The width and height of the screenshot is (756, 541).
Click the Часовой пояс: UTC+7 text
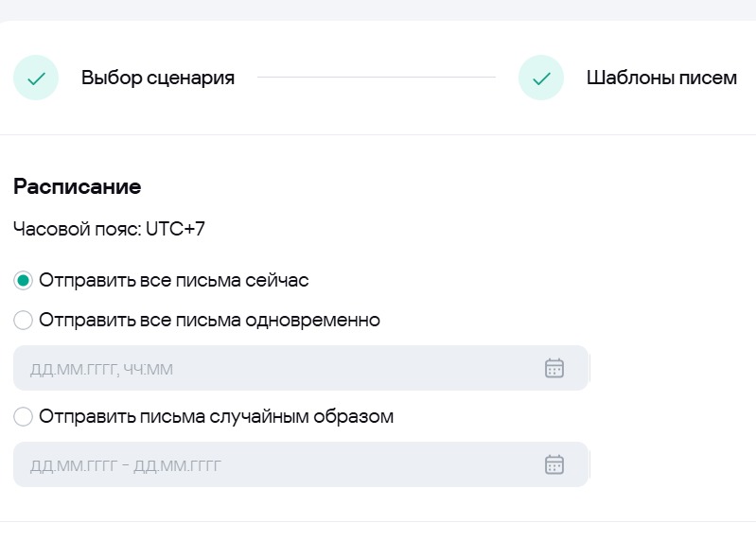(x=109, y=229)
